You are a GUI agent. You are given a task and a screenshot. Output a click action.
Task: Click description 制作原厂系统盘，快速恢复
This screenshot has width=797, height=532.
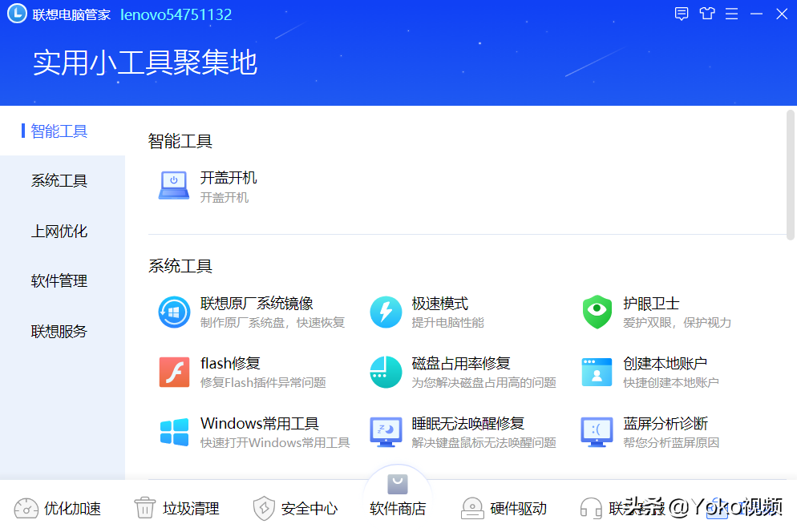pos(273,323)
